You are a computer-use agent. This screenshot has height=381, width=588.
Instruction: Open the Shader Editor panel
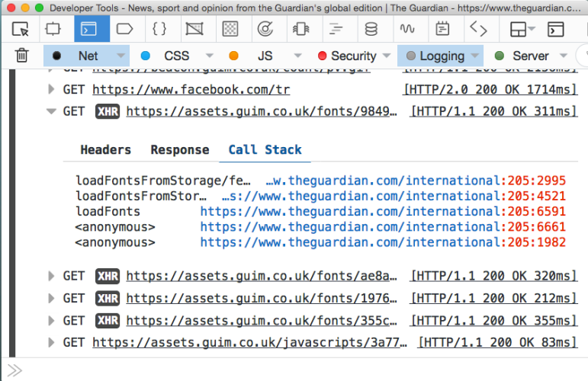point(194,29)
